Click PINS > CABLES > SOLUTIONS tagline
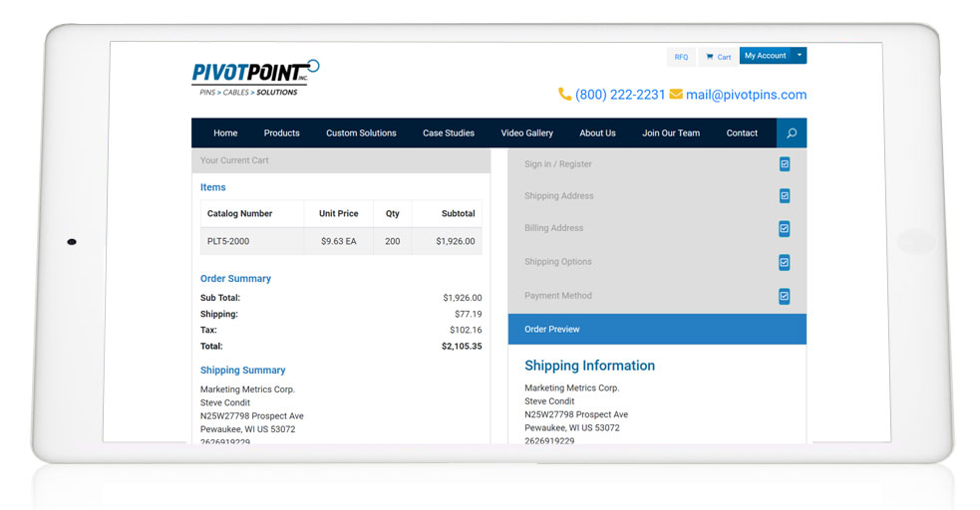This screenshot has width=980, height=510. (x=248, y=93)
